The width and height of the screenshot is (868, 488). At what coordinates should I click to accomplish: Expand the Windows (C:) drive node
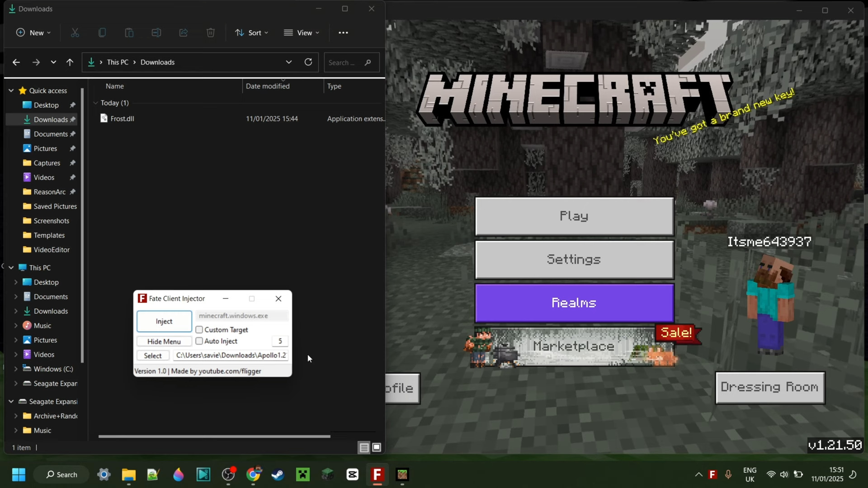click(16, 369)
